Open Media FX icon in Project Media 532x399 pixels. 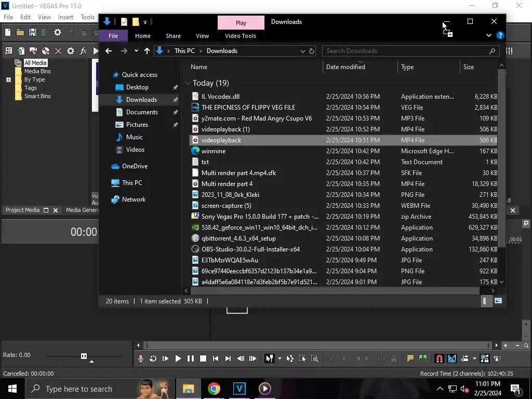pyautogui.click(x=83, y=51)
